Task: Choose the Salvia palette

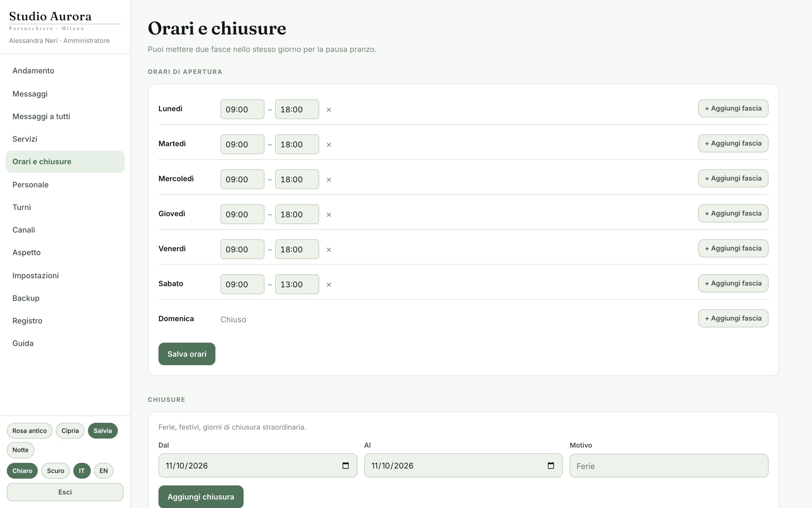Action: [103, 431]
